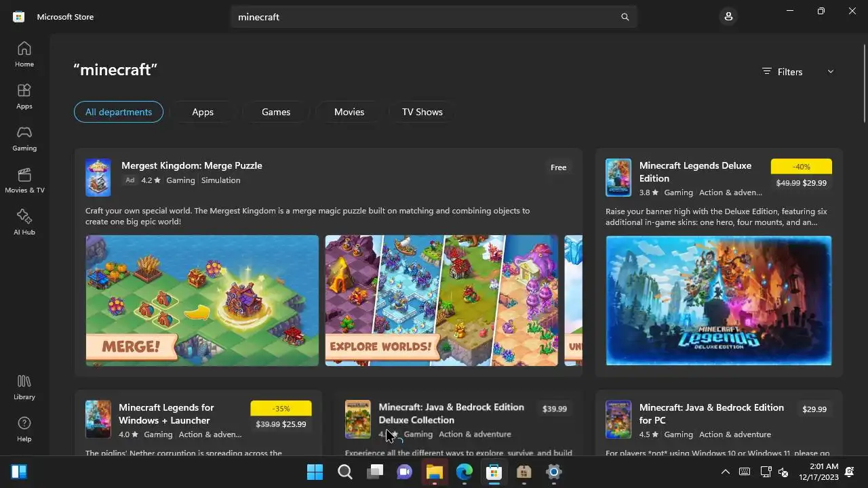
Task: Click the Microsoft Store logo in title bar
Action: coord(19,16)
